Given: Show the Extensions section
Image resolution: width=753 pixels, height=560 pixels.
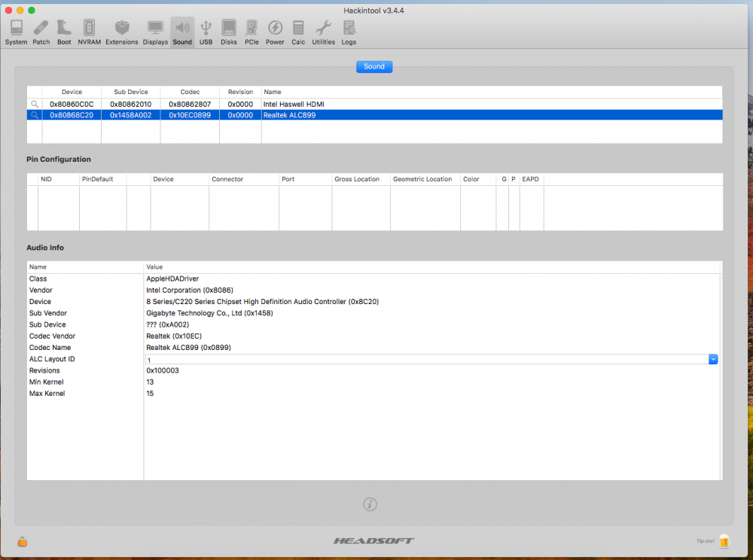Looking at the screenshot, I should click(x=122, y=32).
